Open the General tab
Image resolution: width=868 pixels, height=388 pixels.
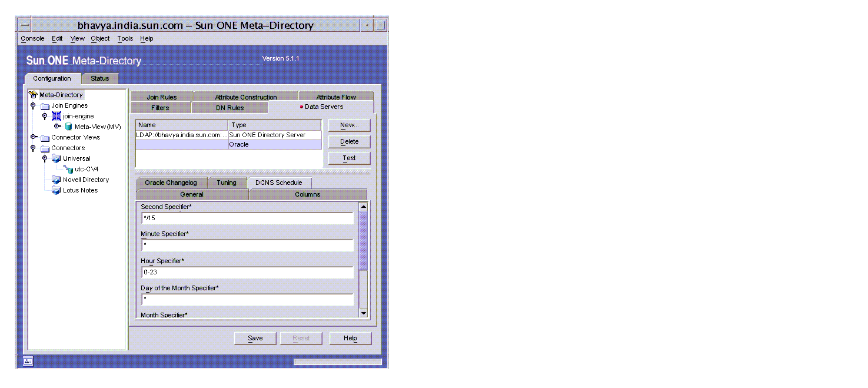pyautogui.click(x=192, y=194)
